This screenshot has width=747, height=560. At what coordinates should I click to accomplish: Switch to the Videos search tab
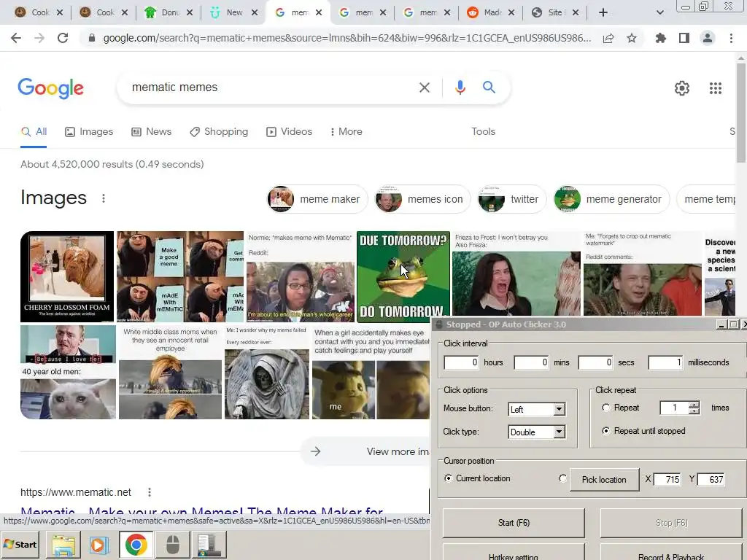coord(289,131)
